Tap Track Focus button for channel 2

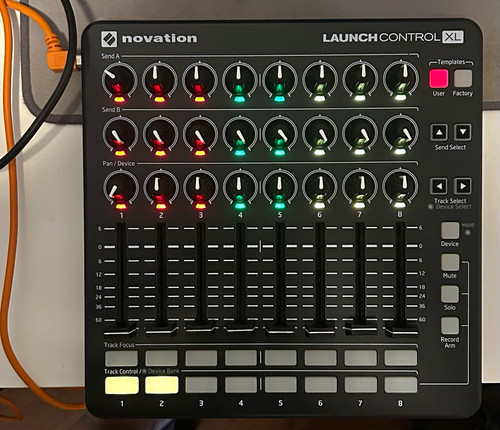(161, 358)
